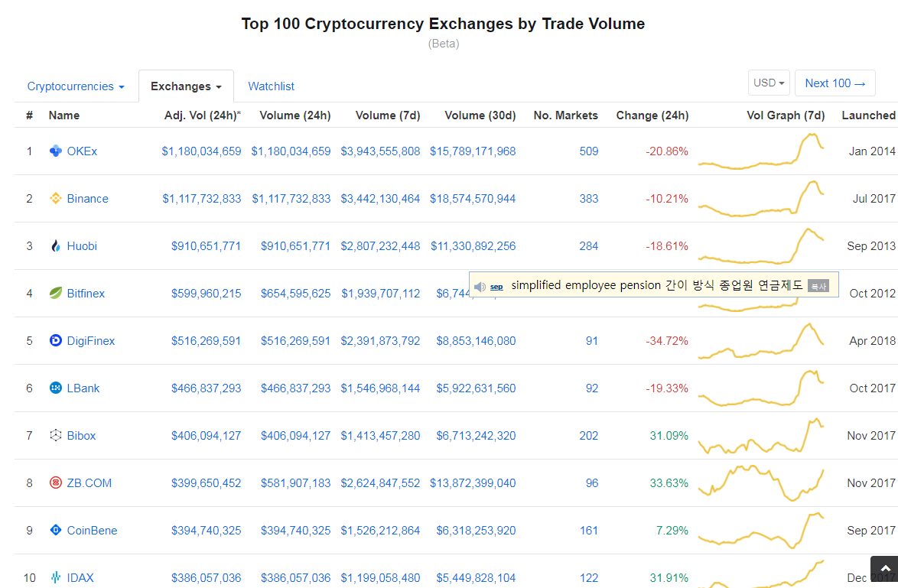Click the LBank logo icon

56,388
